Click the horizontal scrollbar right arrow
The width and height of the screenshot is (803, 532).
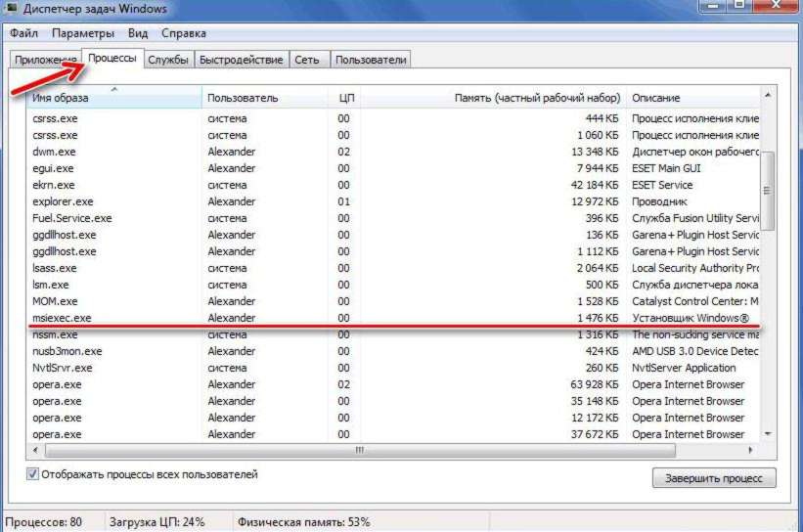[750, 451]
